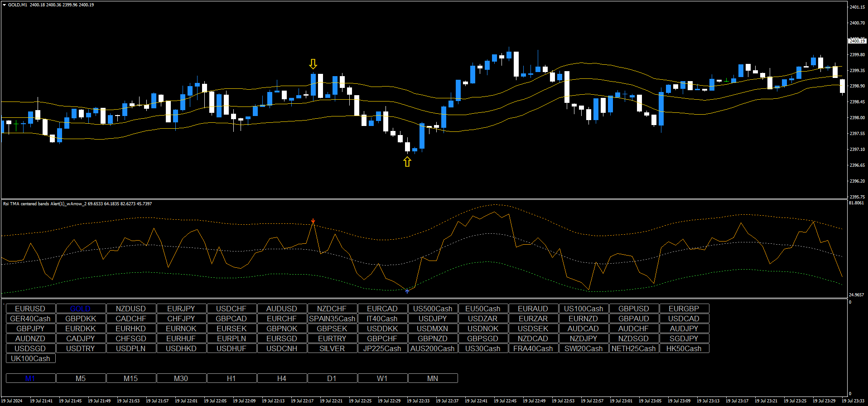Change timeframe to H4
Screen dimensions: 868x406
(282, 378)
